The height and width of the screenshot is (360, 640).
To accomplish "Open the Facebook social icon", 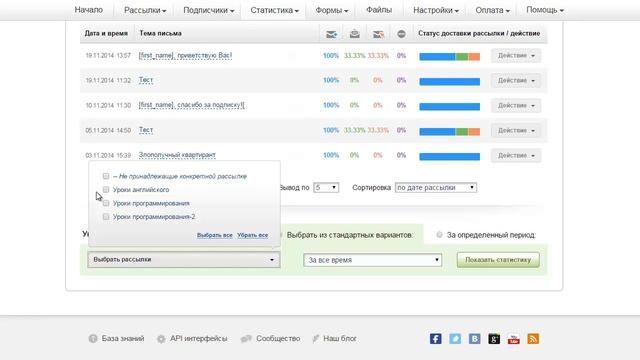I will click(x=436, y=339).
